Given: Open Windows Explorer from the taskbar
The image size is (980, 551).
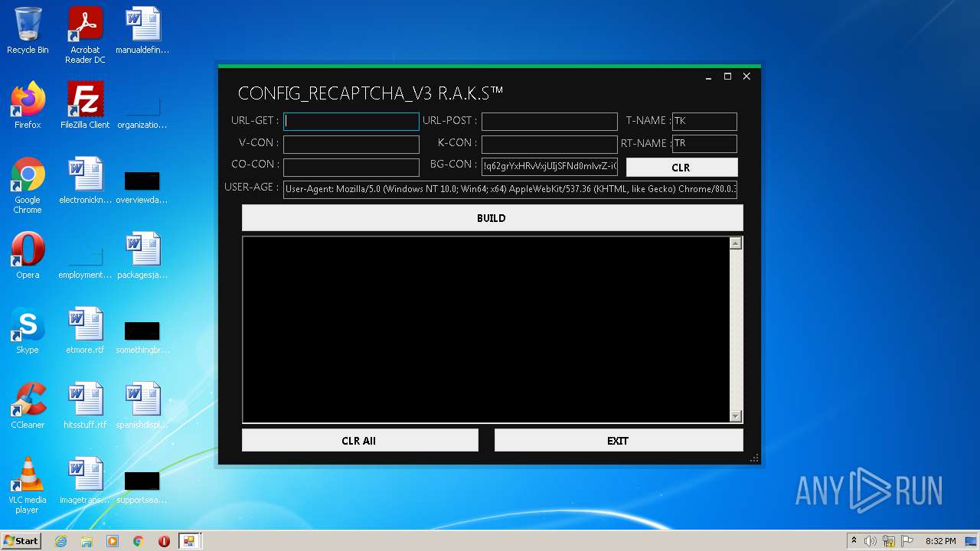Looking at the screenshot, I should pos(87,541).
